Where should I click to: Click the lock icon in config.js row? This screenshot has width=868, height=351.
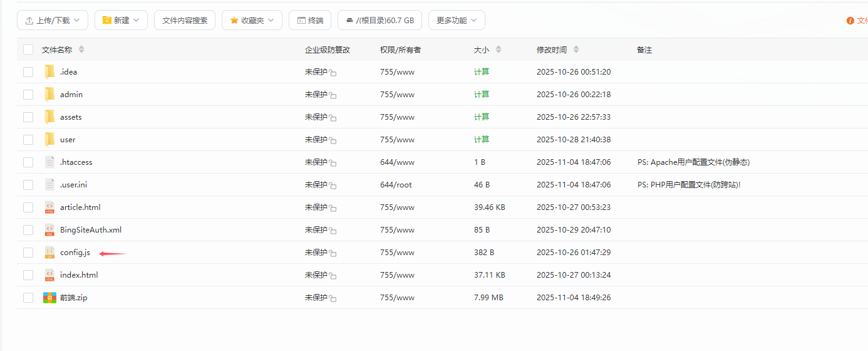tap(333, 254)
